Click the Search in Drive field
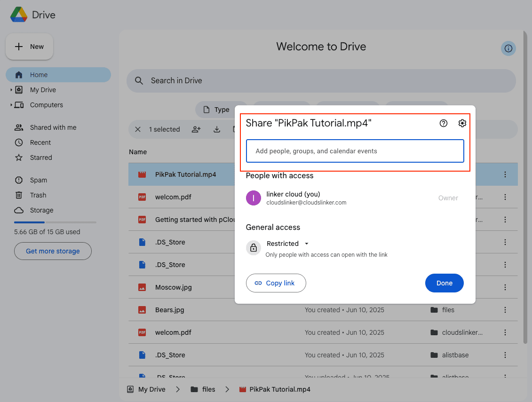Viewport: 532px width, 402px height. 321,81
